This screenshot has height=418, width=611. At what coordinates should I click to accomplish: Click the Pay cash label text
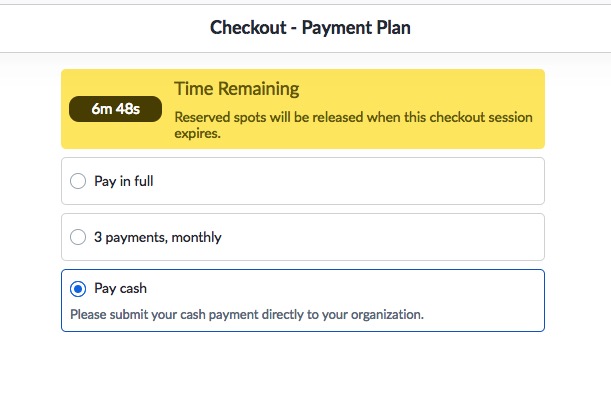120,288
